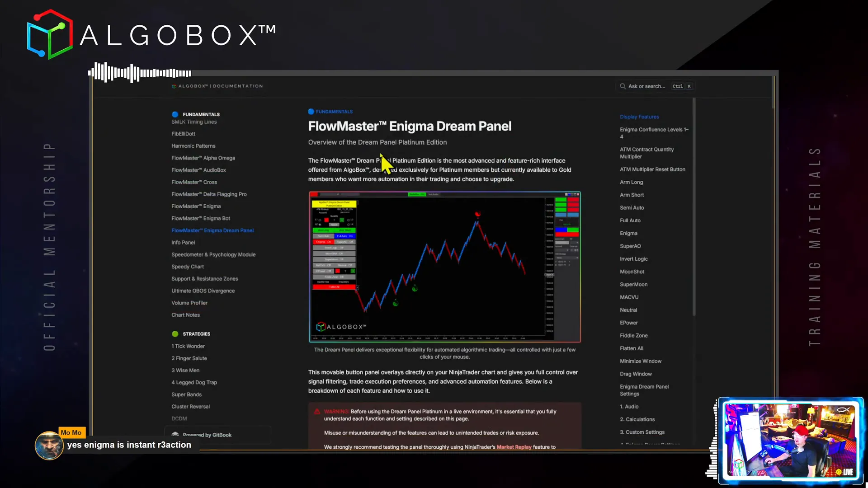Open the FibElliDott page
Screen dimensions: 868x488
183,134
